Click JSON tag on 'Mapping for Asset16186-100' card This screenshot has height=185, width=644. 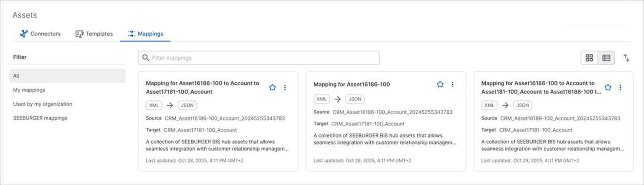tap(355, 99)
